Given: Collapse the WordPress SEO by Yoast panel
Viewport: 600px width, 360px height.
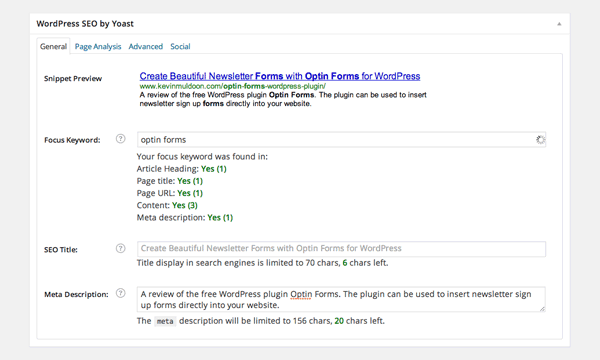Looking at the screenshot, I should click(559, 24).
